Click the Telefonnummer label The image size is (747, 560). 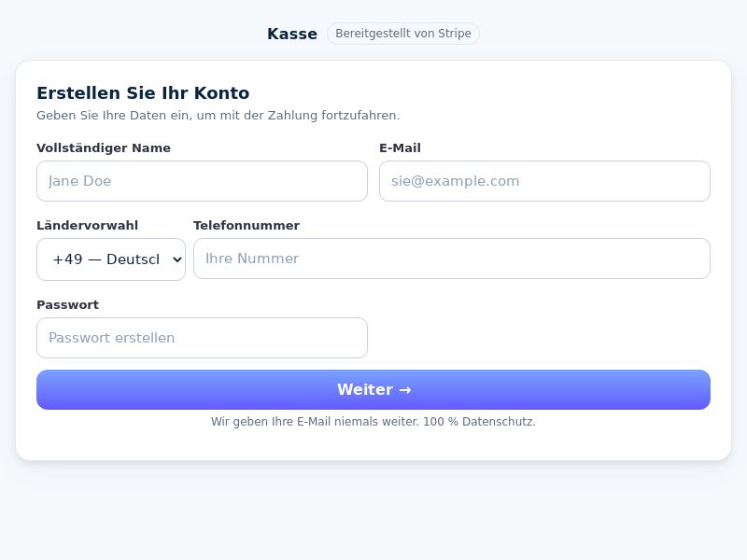click(x=246, y=225)
